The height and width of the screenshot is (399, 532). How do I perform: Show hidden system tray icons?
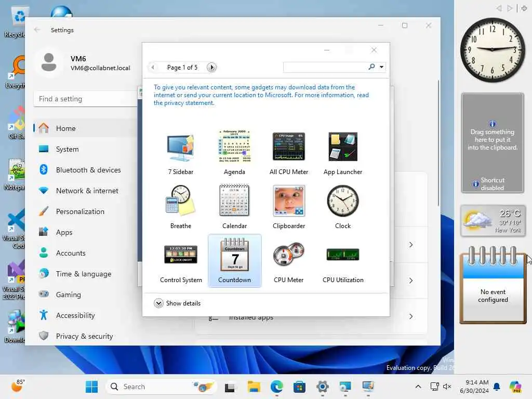tap(418, 387)
